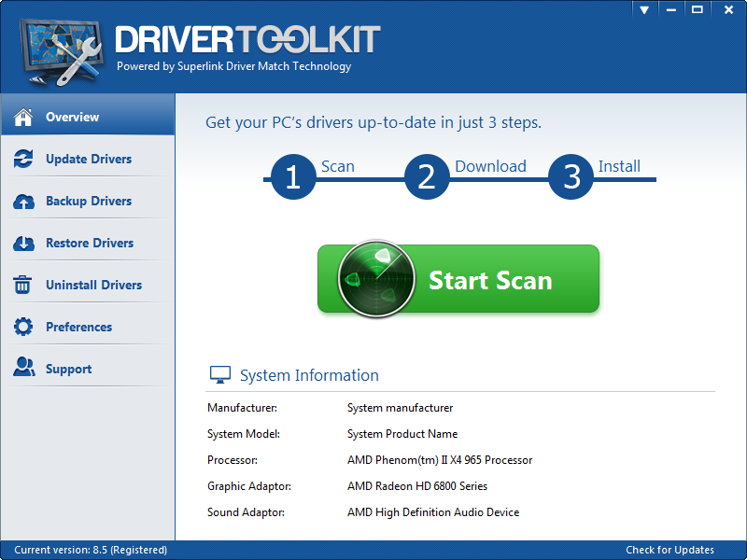Open Preferences using the gear icon
The image size is (747, 560).
tap(23, 326)
